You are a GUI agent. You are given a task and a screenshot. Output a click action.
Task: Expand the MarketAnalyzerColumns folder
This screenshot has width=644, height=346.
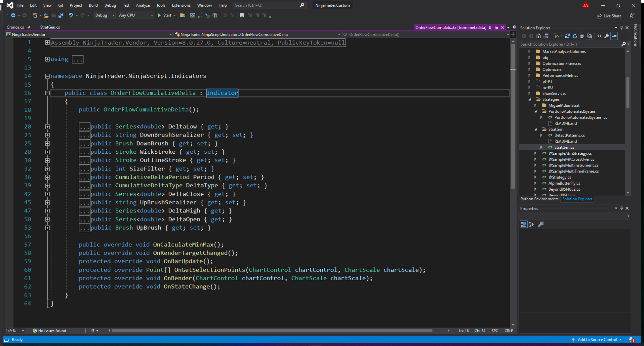[529, 52]
